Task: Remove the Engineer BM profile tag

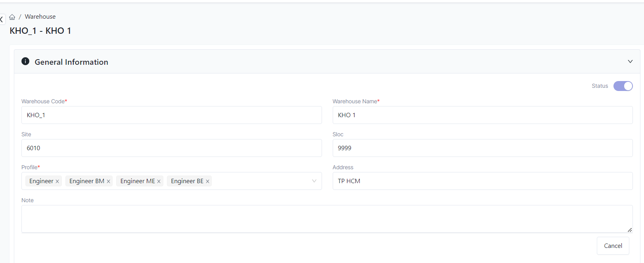Action: tap(108, 181)
